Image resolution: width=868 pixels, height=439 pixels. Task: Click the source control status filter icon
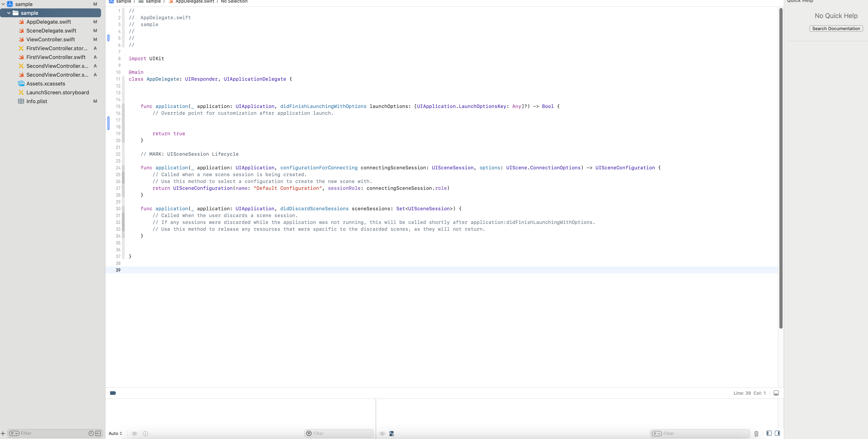pyautogui.click(x=98, y=433)
